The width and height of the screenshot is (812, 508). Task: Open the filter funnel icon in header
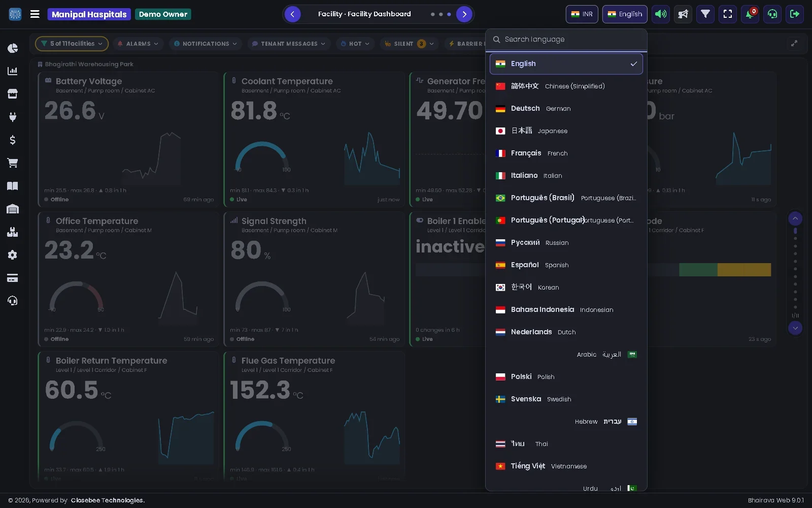pos(705,14)
